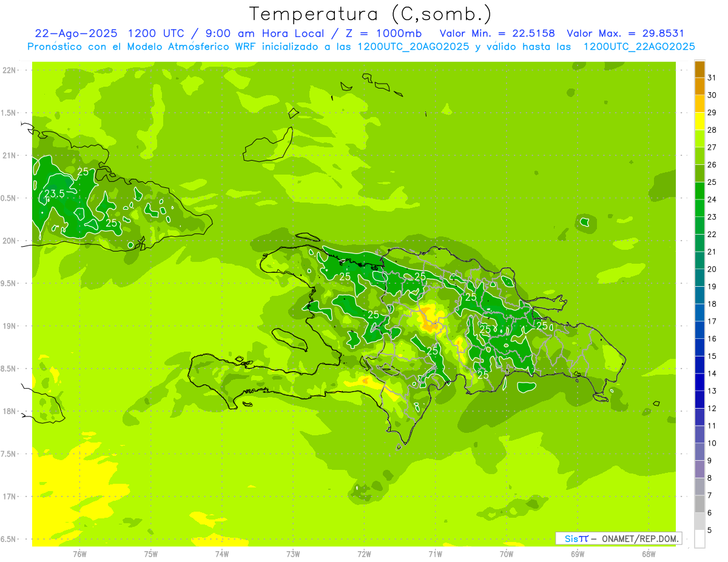Image resolution: width=728 pixels, height=562 pixels.
Task: Click the 23.5 contour label over Cuba
Action: click(x=55, y=194)
